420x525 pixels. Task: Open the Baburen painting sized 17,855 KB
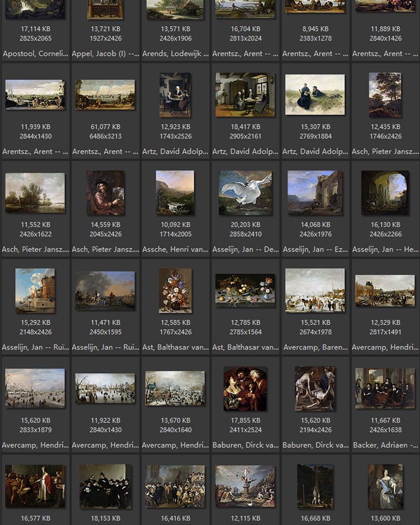click(x=245, y=388)
